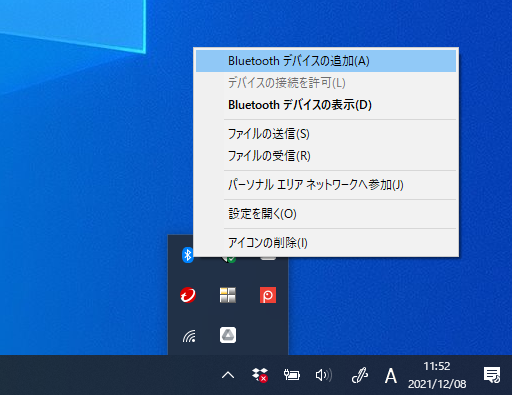This screenshot has height=395, width=512.
Task: Click the Bluetooth tray icon
Action: (x=188, y=255)
